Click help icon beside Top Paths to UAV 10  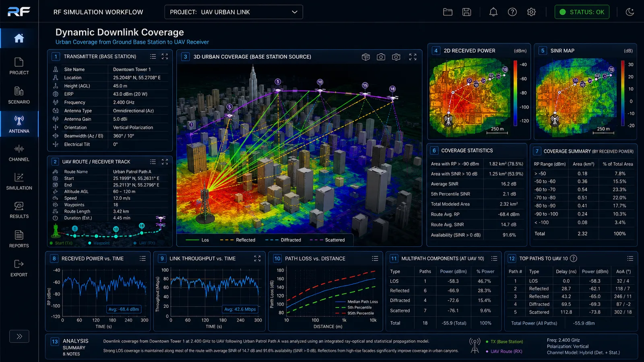tap(574, 259)
